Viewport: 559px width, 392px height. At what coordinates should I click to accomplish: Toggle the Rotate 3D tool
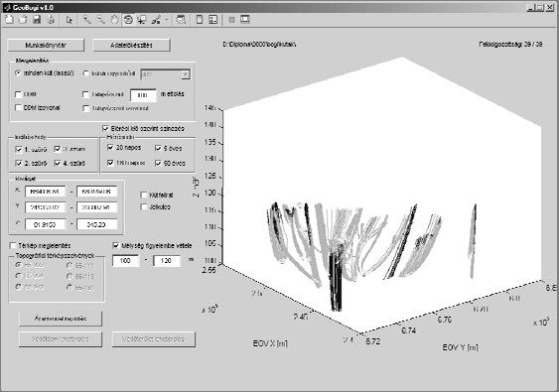point(128,20)
